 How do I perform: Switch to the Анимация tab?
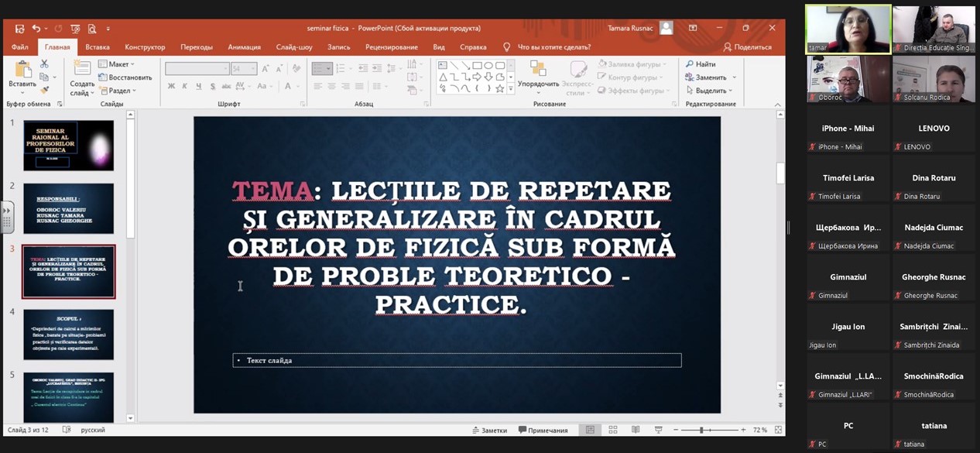pyautogui.click(x=244, y=47)
